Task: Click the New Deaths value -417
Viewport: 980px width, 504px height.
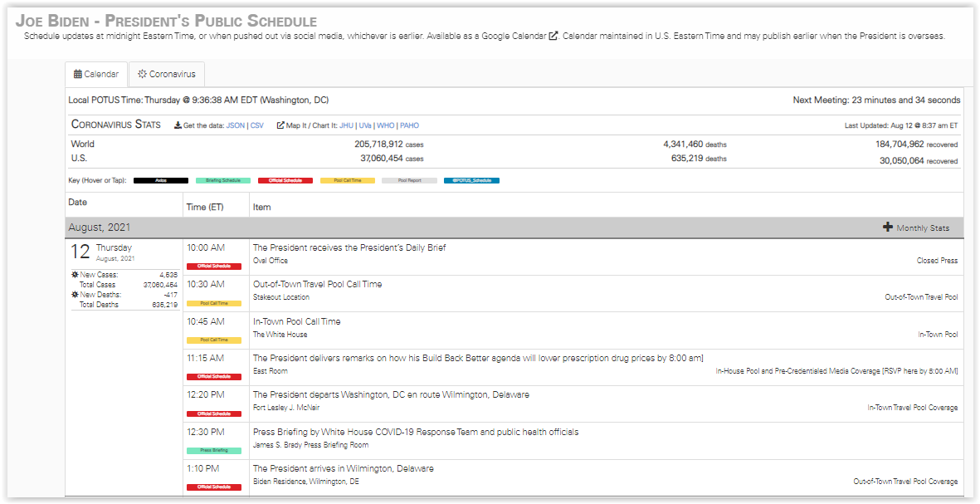Action: (x=170, y=295)
